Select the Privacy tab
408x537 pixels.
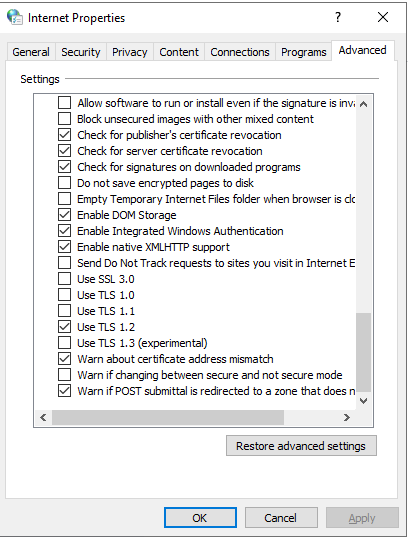pos(129,52)
